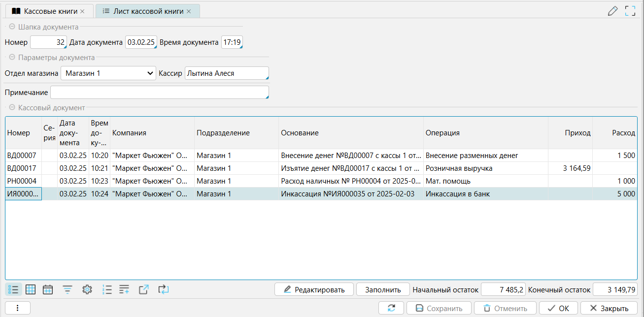Open the calendar view icon
This screenshot has height=317, width=644.
point(48,289)
